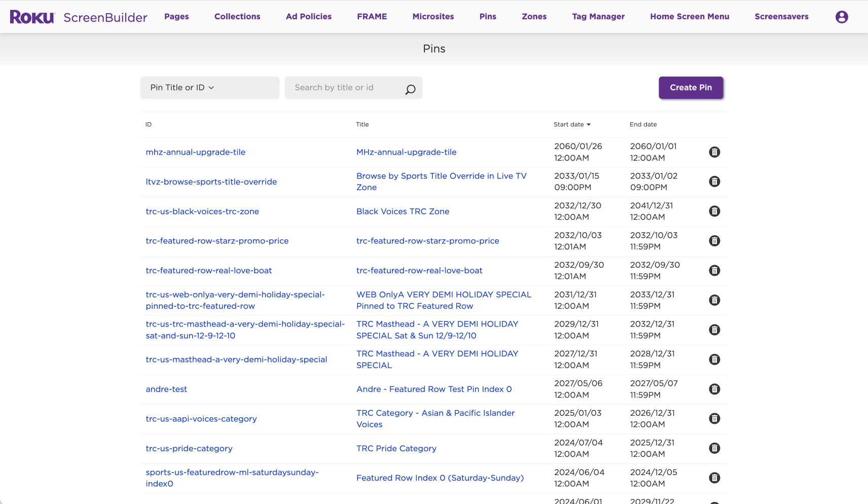This screenshot has width=868, height=504.
Task: Open MHz-annual-upgrade-tile title link
Action: pyautogui.click(x=406, y=152)
